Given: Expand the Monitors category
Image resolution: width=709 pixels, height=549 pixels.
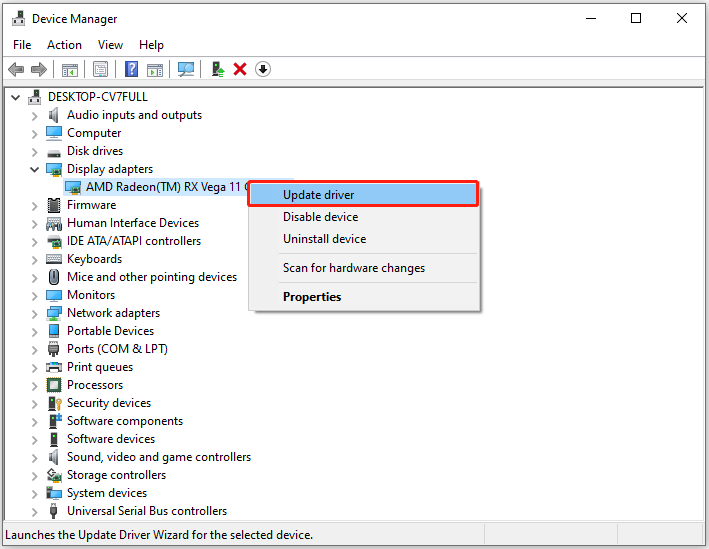Looking at the screenshot, I should (34, 296).
